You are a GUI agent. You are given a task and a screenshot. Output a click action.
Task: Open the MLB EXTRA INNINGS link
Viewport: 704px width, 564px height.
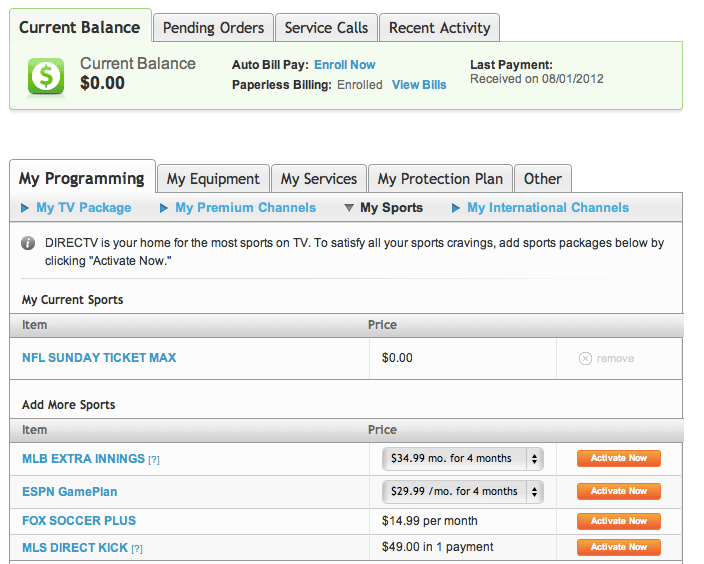[x=84, y=458]
